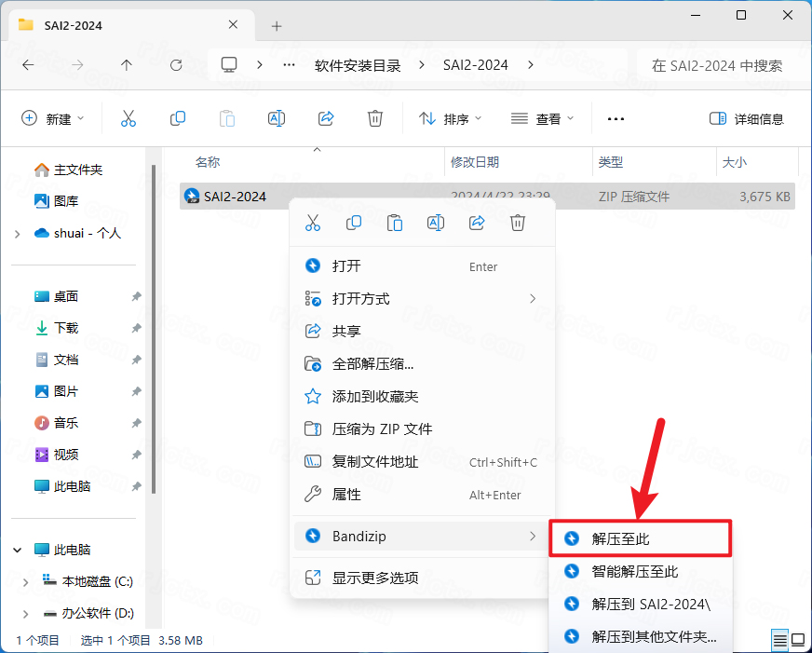
Task: Refresh the current folder view
Action: (x=176, y=65)
